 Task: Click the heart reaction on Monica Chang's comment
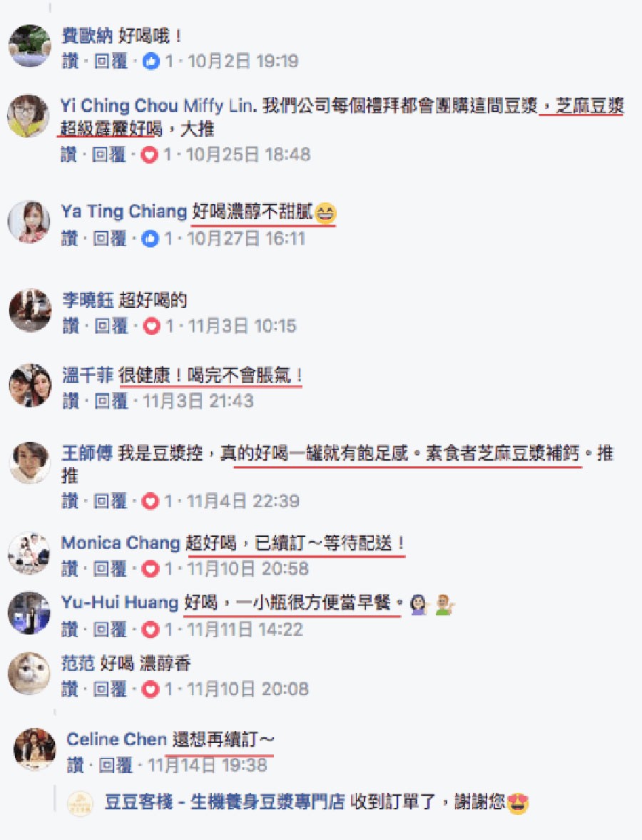coord(150,569)
